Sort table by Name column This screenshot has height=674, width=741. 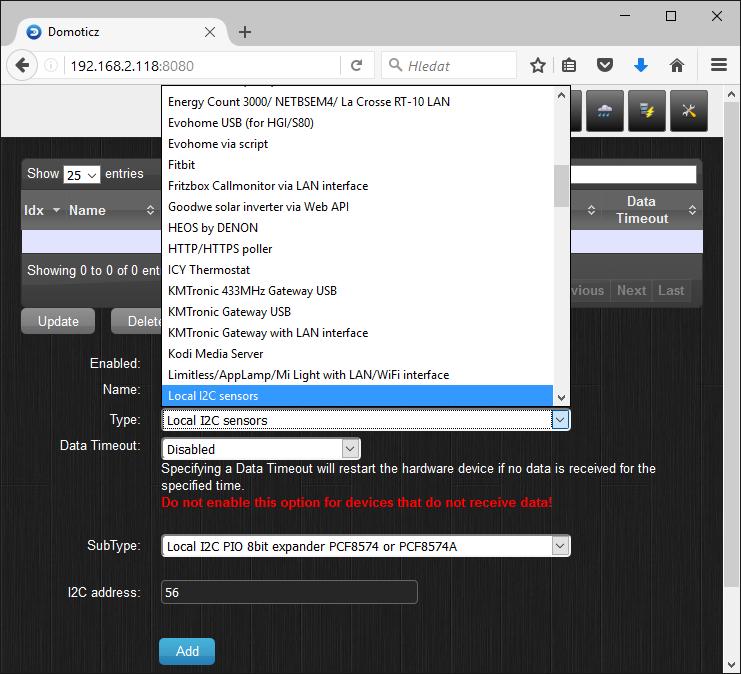tap(112, 210)
